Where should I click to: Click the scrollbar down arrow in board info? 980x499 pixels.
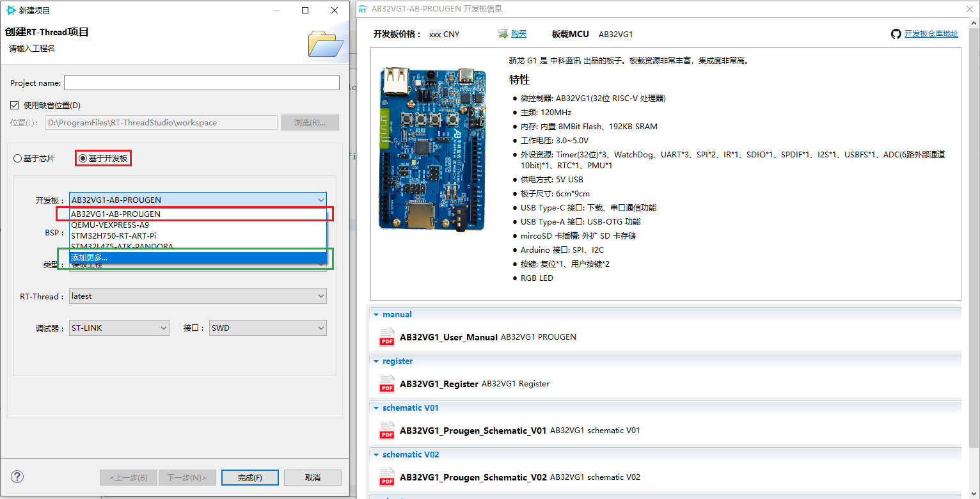click(x=974, y=493)
